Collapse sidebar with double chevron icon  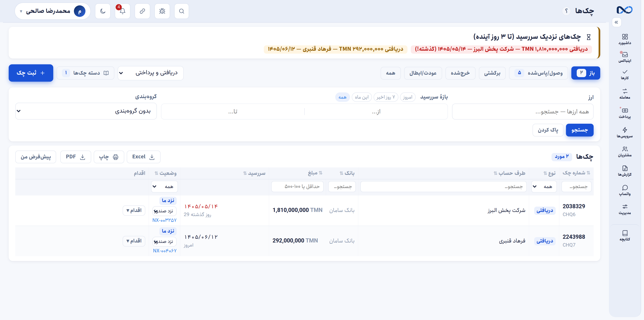point(617,22)
